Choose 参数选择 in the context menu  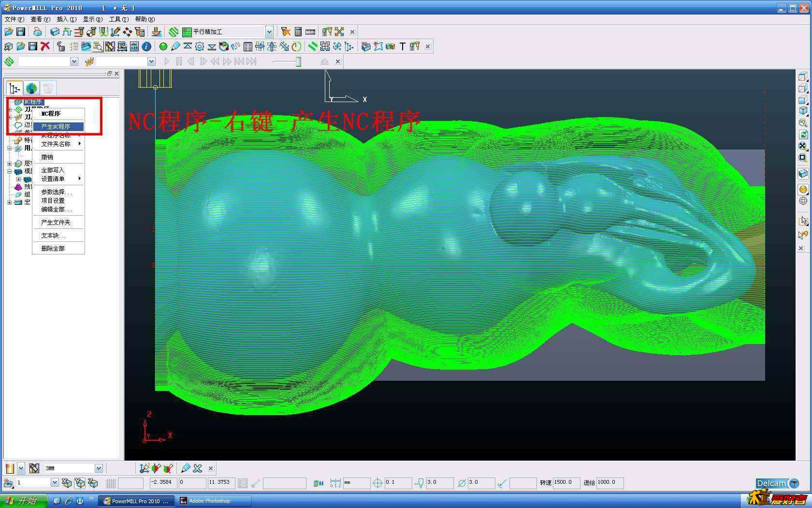(58, 192)
